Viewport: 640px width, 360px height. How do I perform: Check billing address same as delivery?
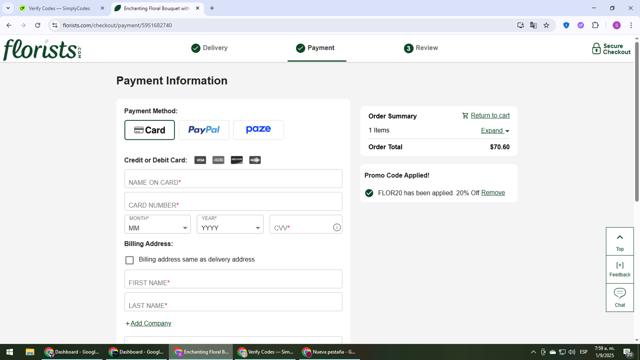click(129, 260)
